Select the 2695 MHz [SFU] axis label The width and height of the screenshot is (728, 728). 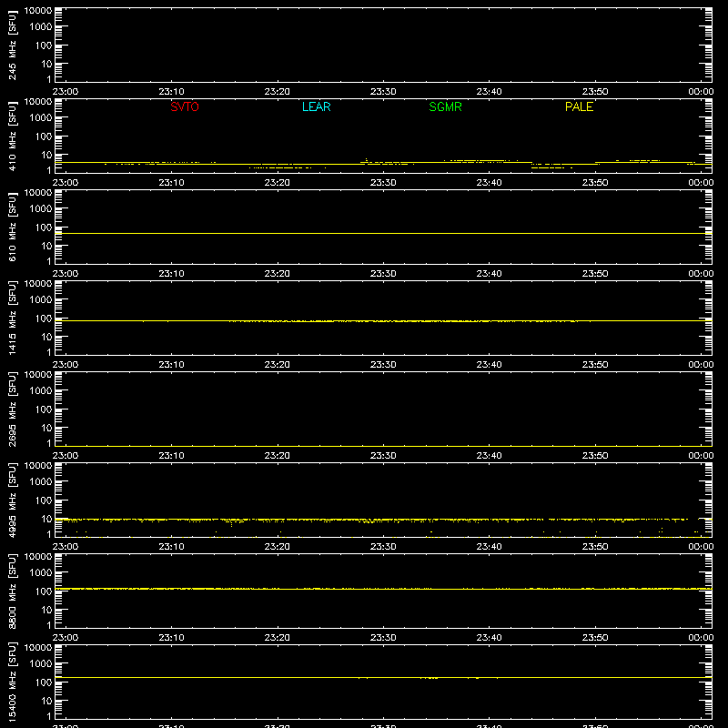coord(12,409)
